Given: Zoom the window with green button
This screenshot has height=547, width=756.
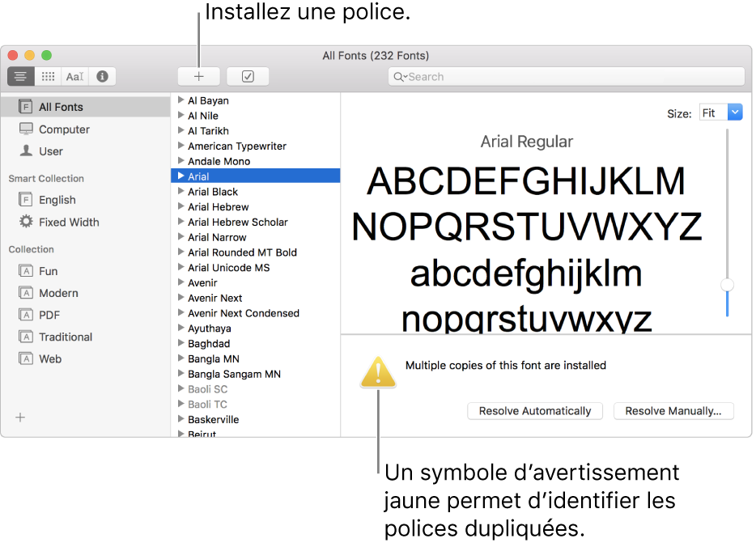Looking at the screenshot, I should tap(47, 55).
